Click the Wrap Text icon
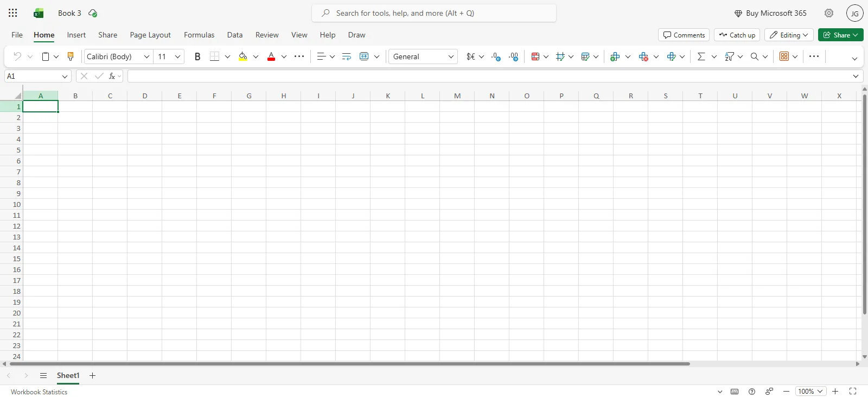The image size is (868, 397). point(347,56)
